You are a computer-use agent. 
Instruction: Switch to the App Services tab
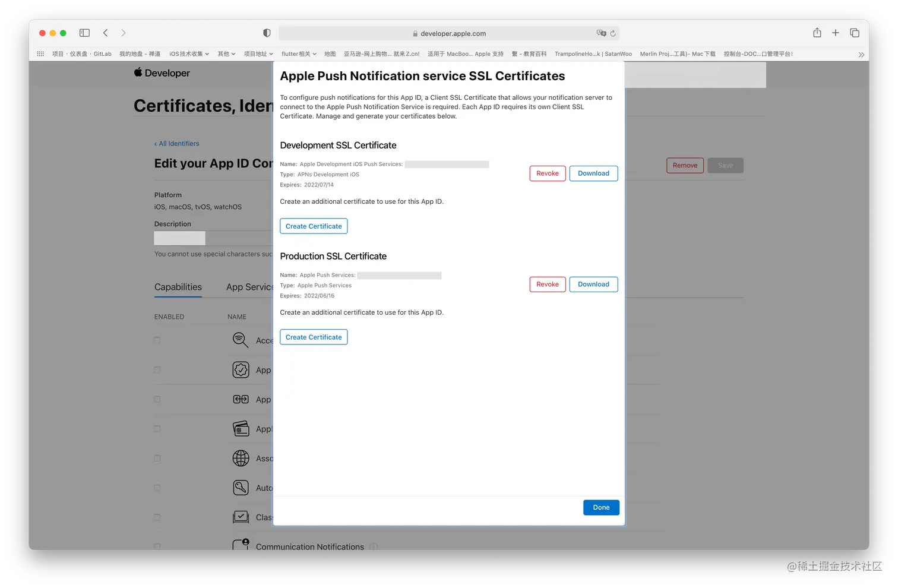[x=249, y=287]
